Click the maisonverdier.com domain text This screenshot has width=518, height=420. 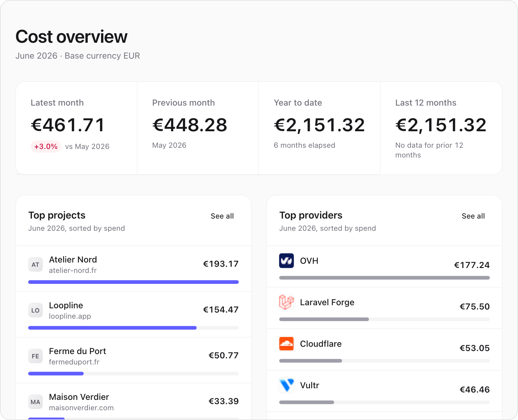pyautogui.click(x=81, y=408)
